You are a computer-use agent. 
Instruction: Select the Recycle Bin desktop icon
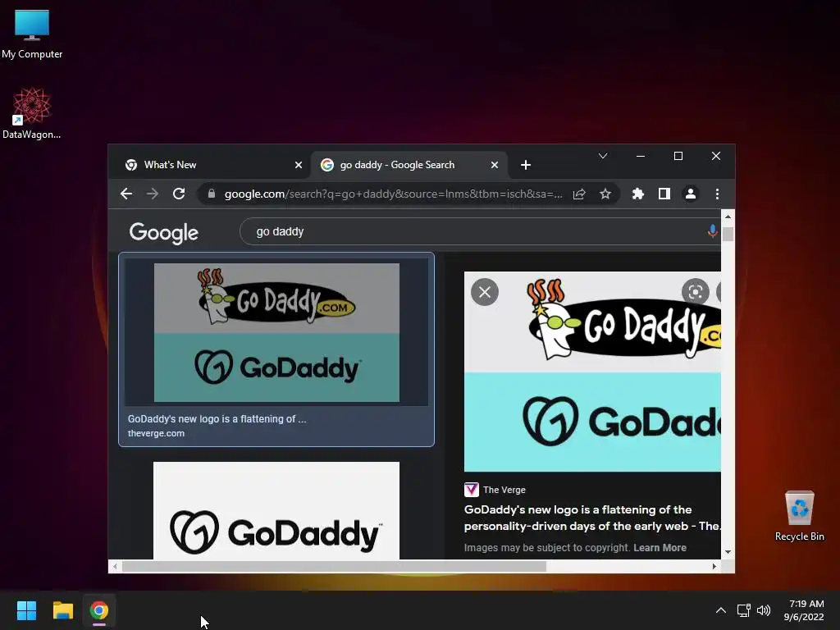[799, 515]
